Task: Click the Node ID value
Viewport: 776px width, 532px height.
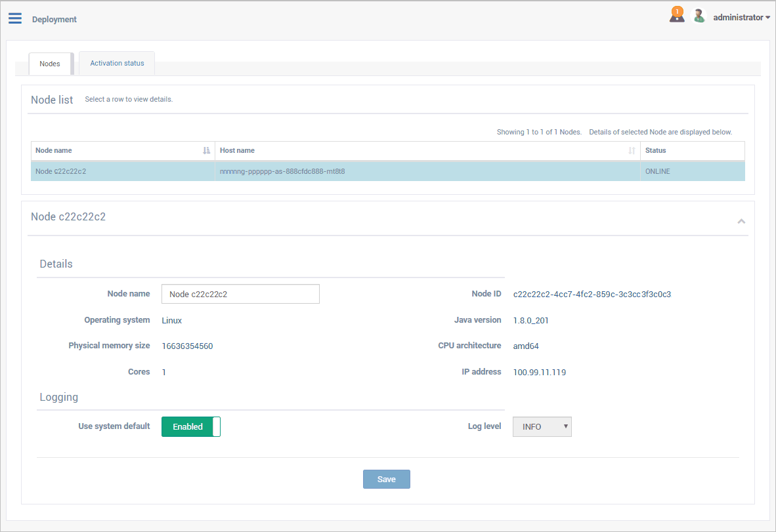Action: point(592,295)
